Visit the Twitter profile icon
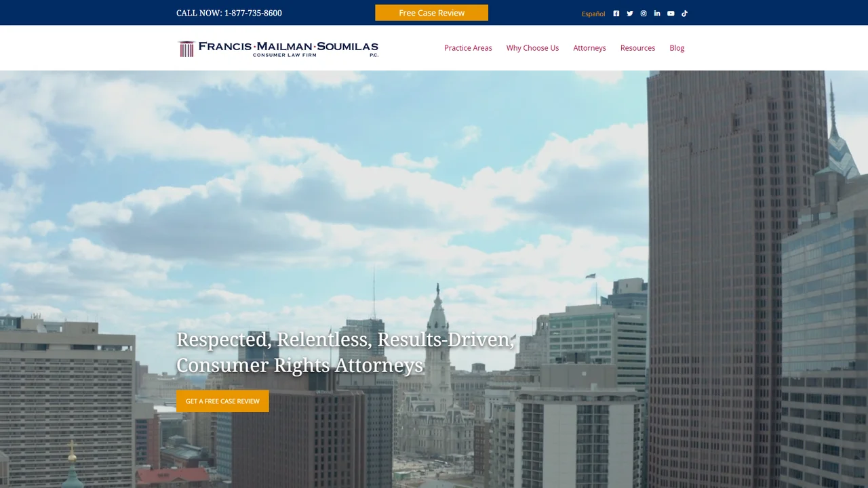 coord(630,14)
